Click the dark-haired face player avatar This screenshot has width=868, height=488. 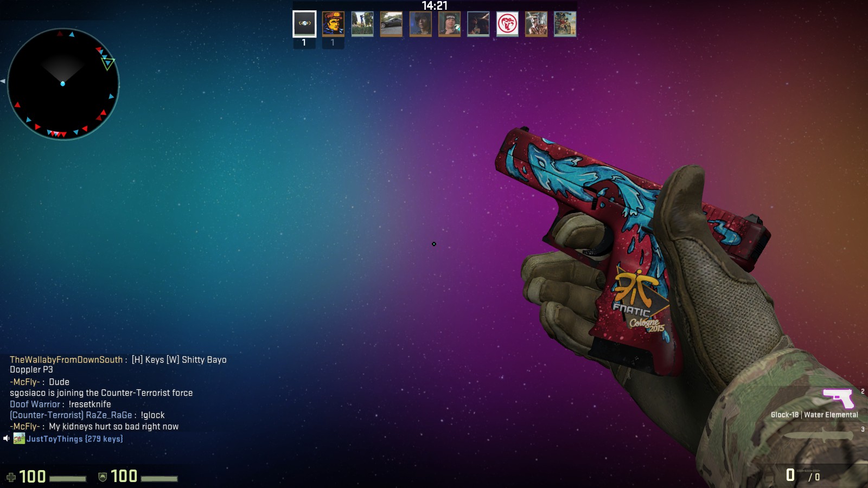click(x=420, y=24)
